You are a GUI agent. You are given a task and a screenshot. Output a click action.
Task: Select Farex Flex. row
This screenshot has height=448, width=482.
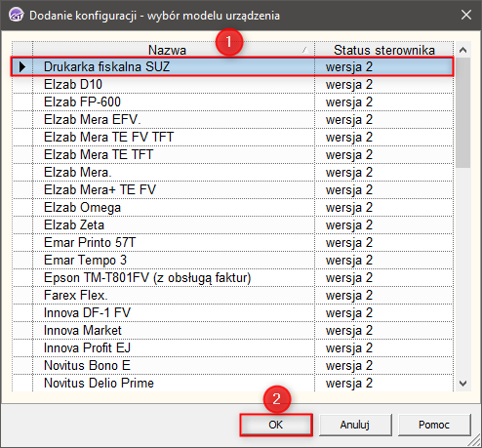point(233,296)
